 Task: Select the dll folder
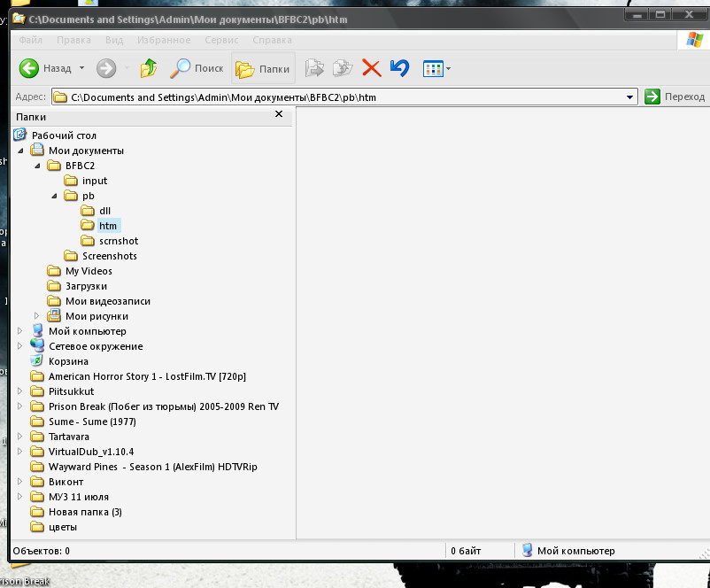tap(104, 211)
